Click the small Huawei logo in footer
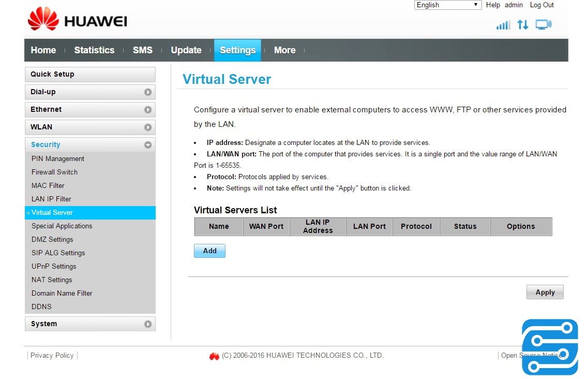588x379 pixels. pos(214,356)
